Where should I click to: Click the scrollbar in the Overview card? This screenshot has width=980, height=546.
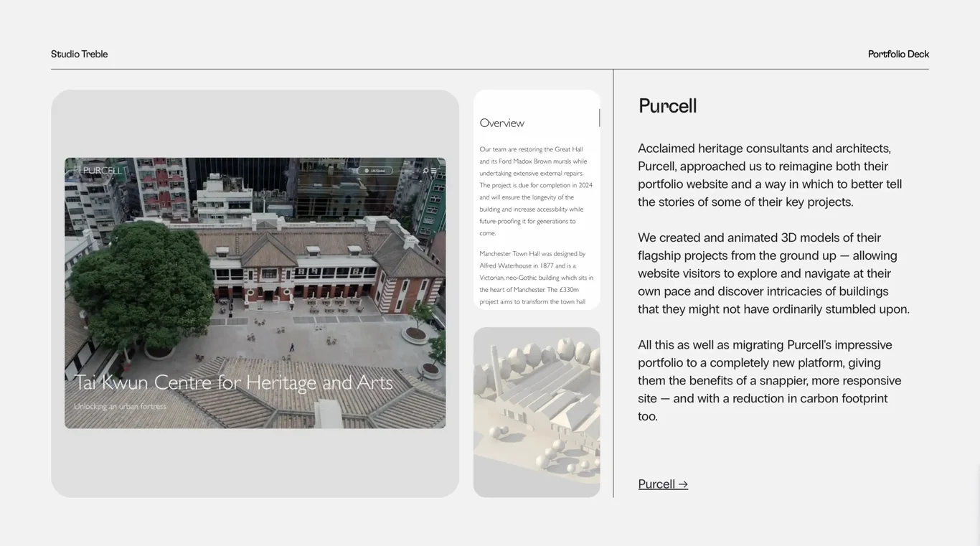599,118
